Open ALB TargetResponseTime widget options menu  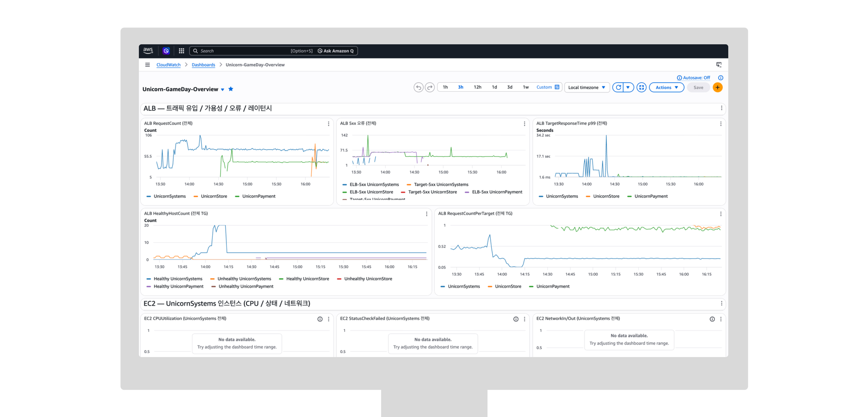tap(721, 124)
